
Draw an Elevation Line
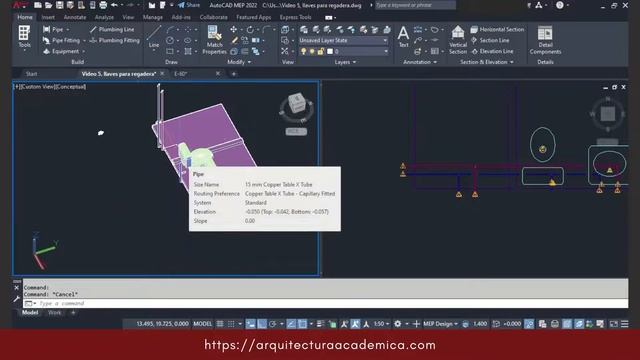492,51
